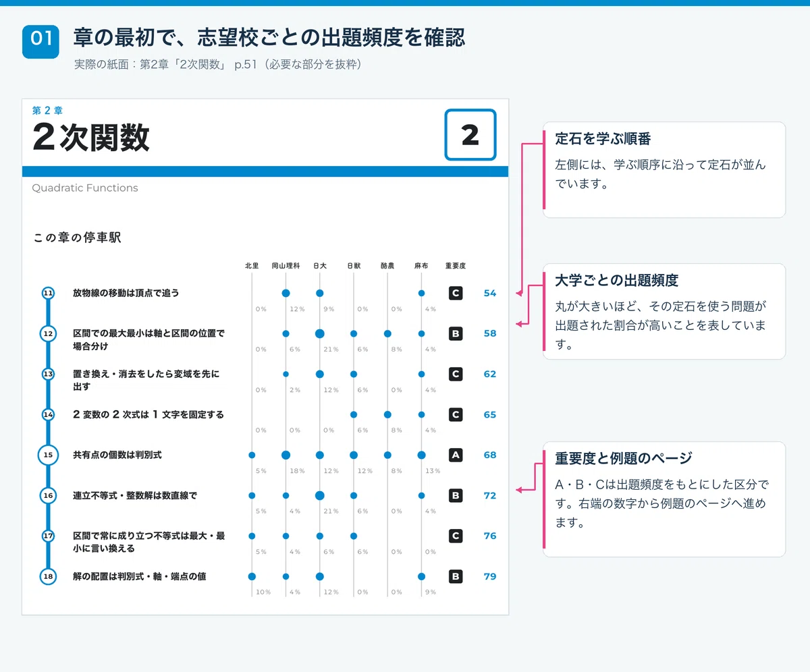Click the 麻布 dot above 13% in row 15
Image resolution: width=810 pixels, height=672 pixels.
421,455
